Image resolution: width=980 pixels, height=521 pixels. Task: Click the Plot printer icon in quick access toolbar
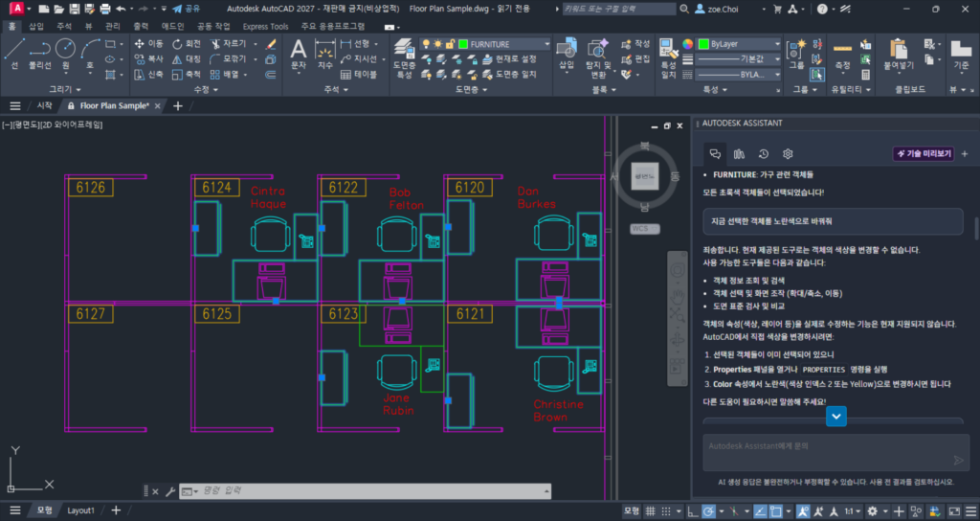tap(105, 10)
